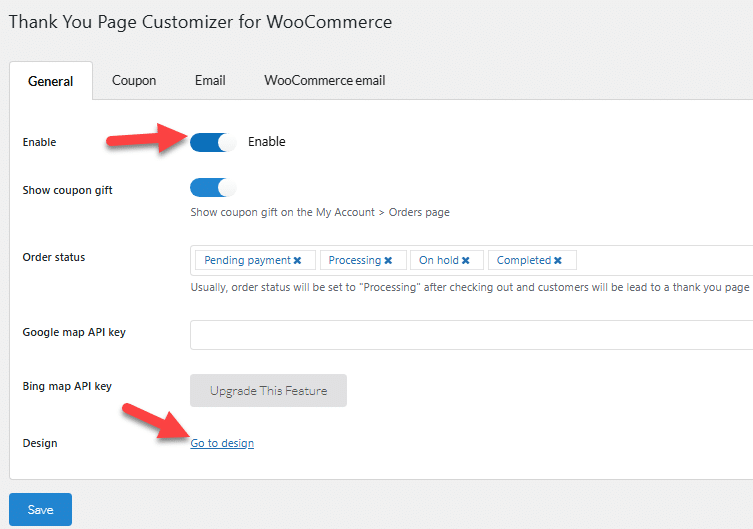This screenshot has width=753, height=529.
Task: Click the order status Processing hint text
Action: tap(470, 287)
